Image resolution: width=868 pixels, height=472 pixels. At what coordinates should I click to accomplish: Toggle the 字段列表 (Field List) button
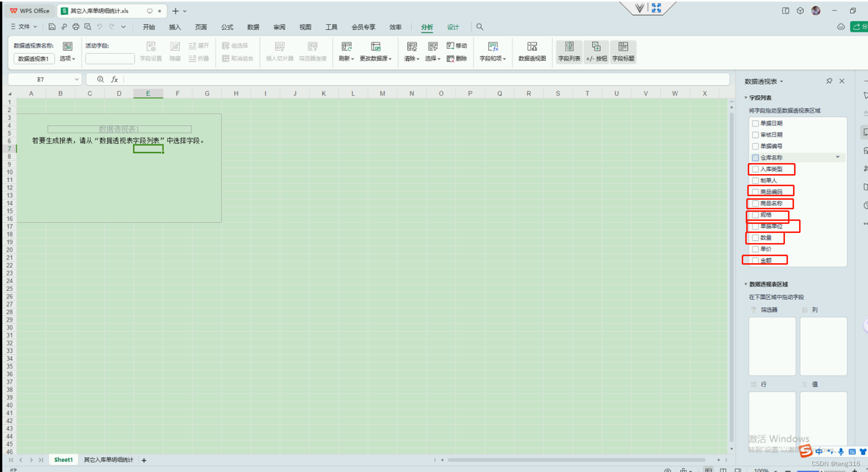569,52
